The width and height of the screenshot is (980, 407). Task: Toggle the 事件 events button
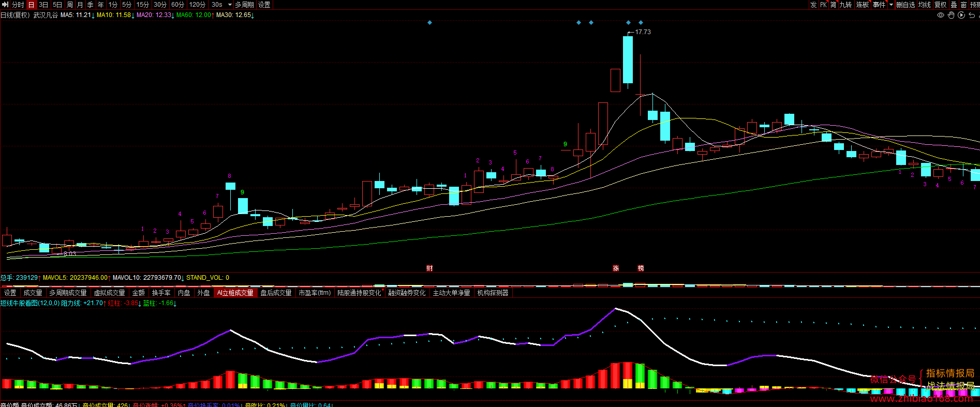(x=879, y=5)
